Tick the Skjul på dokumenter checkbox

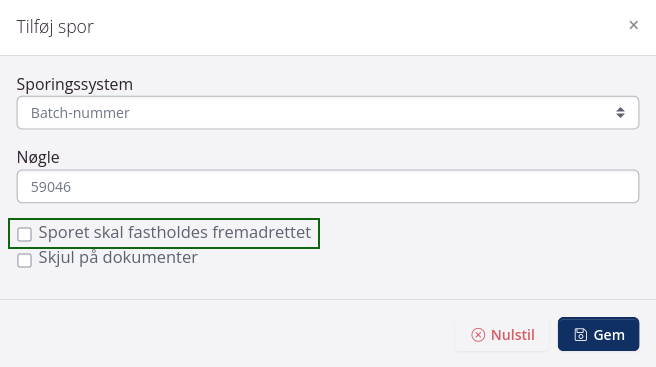coord(24,260)
